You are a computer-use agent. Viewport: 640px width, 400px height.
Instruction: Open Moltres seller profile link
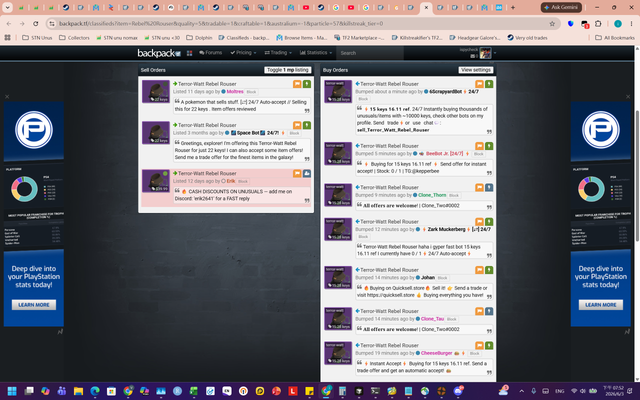[x=235, y=92]
